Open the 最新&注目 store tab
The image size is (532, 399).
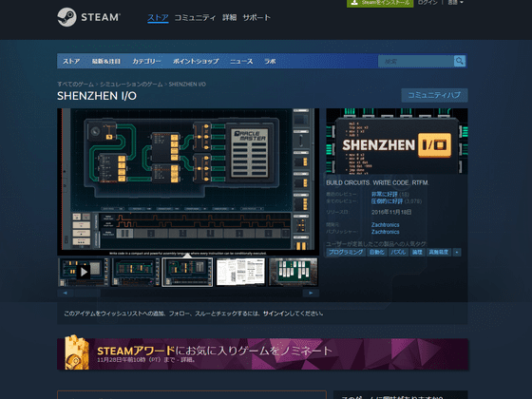coord(106,62)
